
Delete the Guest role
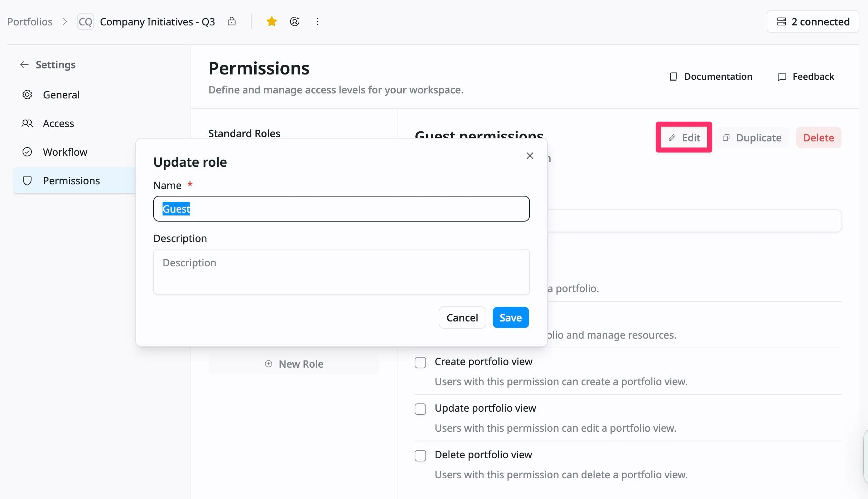coord(819,137)
